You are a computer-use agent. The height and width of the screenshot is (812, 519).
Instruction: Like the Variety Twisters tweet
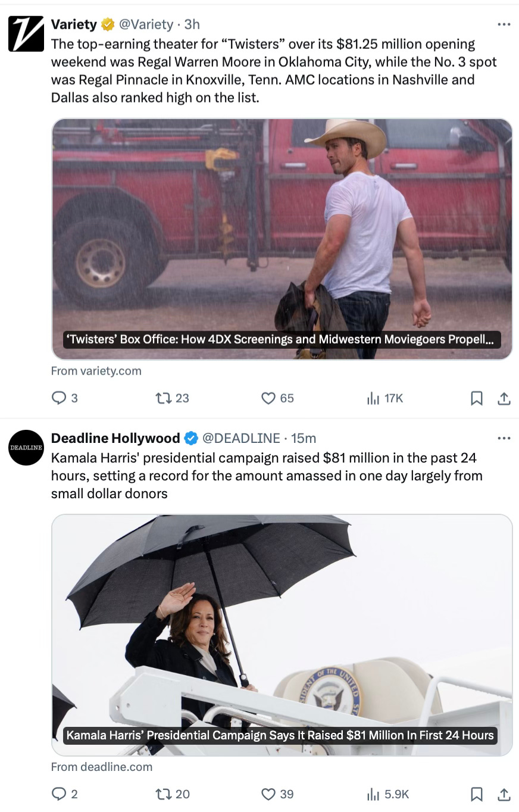[268, 398]
